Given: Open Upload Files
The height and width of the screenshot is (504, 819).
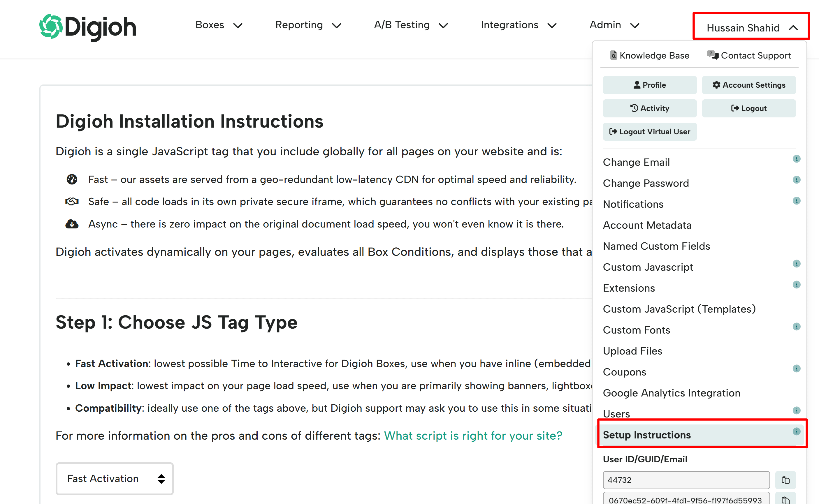Looking at the screenshot, I should (x=632, y=351).
